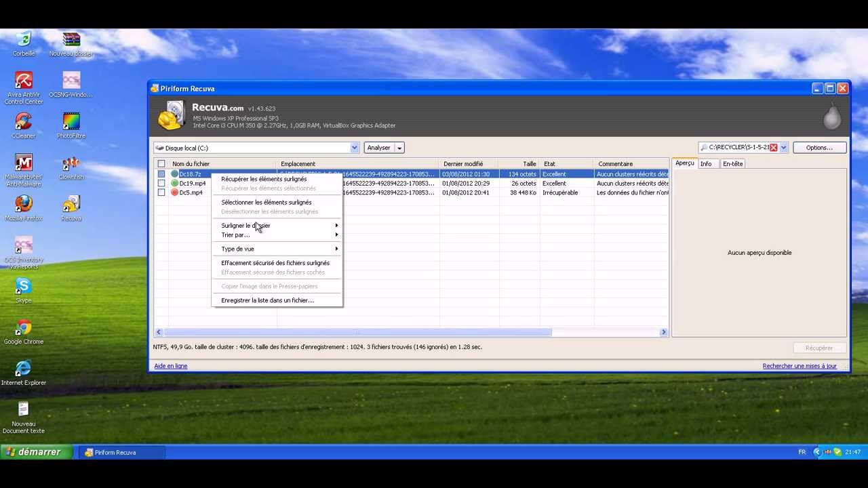This screenshot has height=488, width=868.
Task: Open the Corbeille recycle bin desktop icon
Action: (x=24, y=44)
